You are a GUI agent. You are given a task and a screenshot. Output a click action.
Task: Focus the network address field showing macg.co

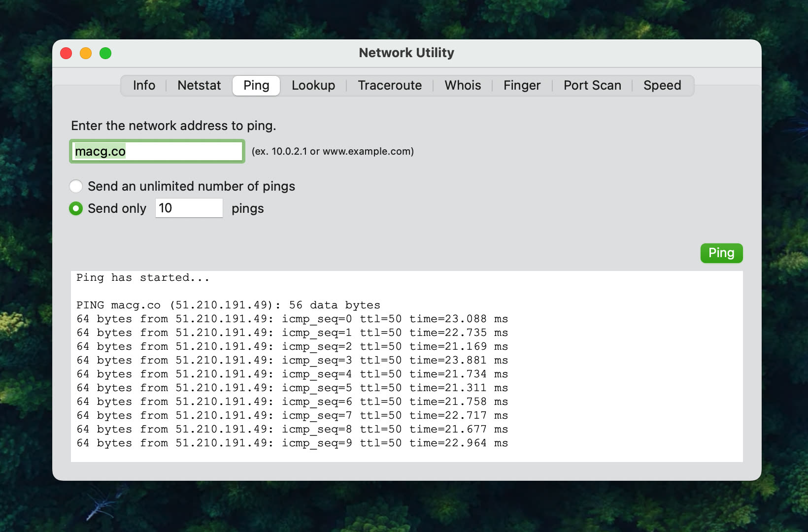click(x=157, y=151)
